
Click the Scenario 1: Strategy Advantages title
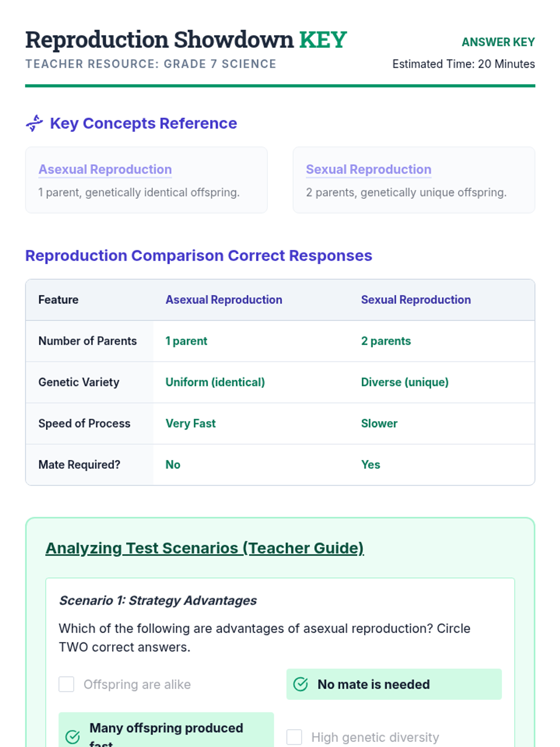click(158, 600)
